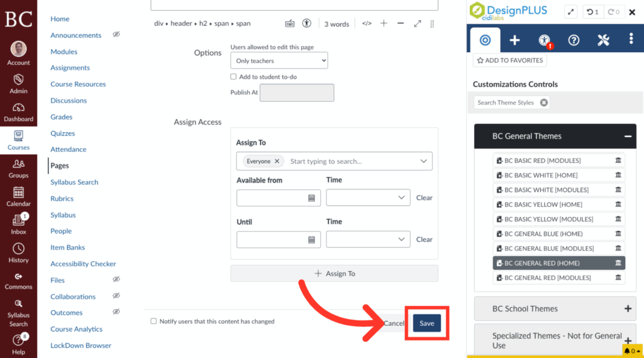Open the Available from calendar picker

tap(311, 198)
